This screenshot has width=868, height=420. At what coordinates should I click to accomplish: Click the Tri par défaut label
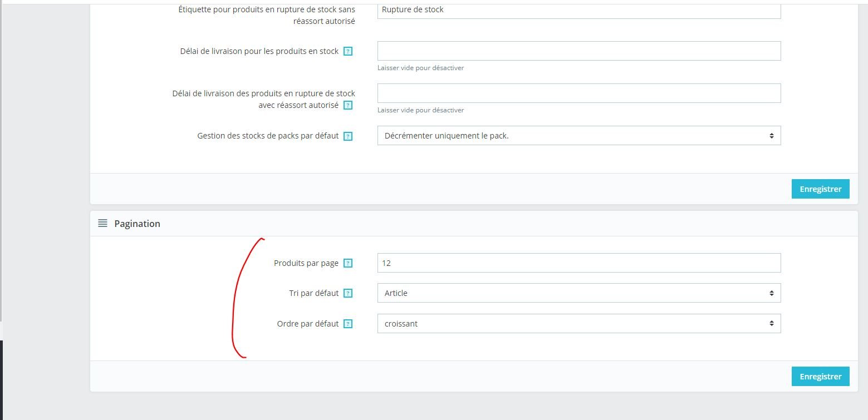314,293
